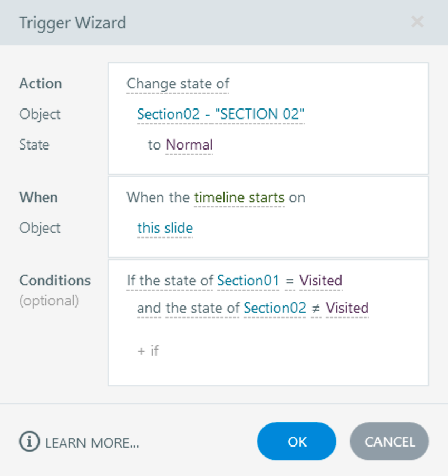Click 'the state of' in second condition
The height and width of the screenshot is (476, 448).
pyautogui.click(x=203, y=308)
